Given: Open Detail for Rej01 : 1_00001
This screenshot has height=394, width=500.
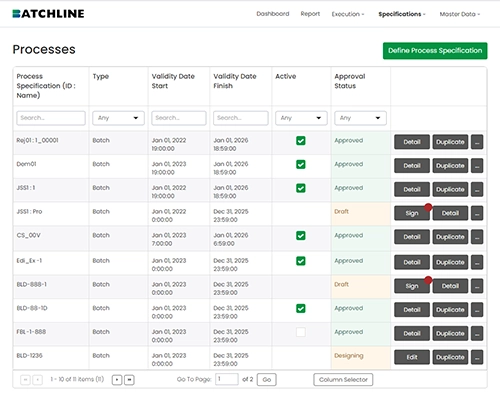Looking at the screenshot, I should 412,142.
